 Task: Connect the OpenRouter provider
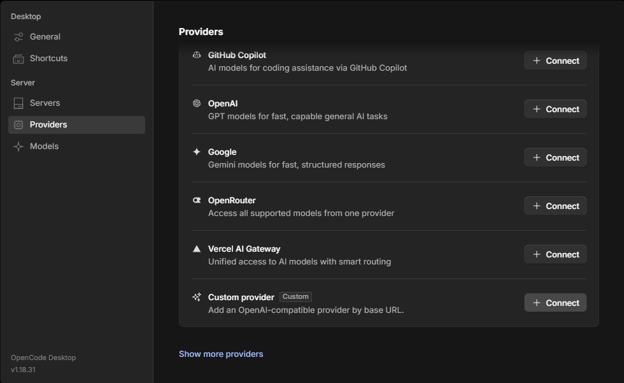pyautogui.click(x=555, y=206)
